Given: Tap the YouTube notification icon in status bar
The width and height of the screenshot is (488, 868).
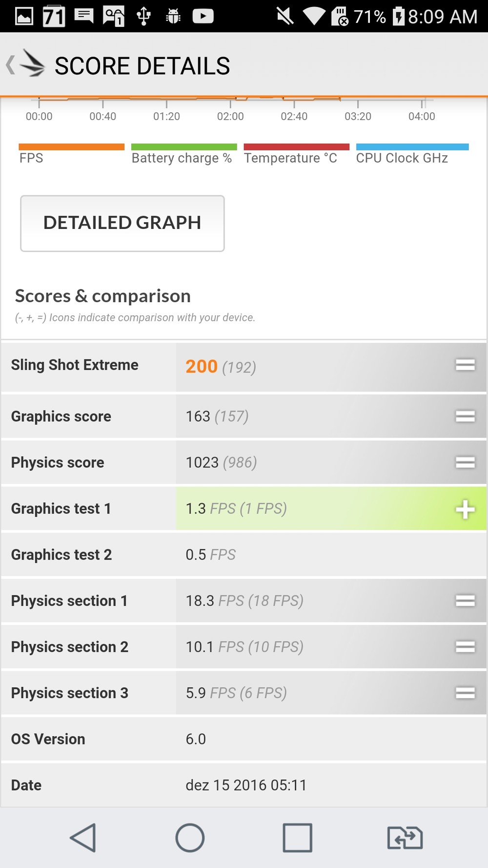Looking at the screenshot, I should point(203,16).
